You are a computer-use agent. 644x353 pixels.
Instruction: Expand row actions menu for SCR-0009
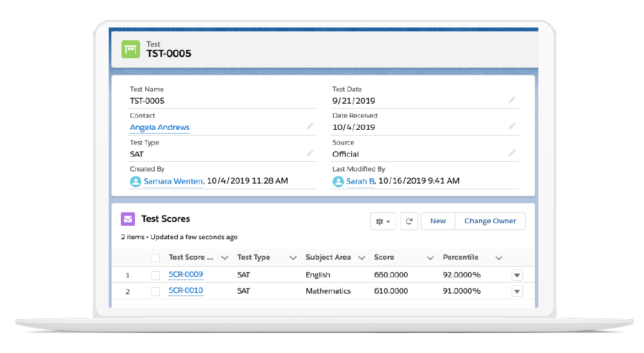tap(517, 275)
